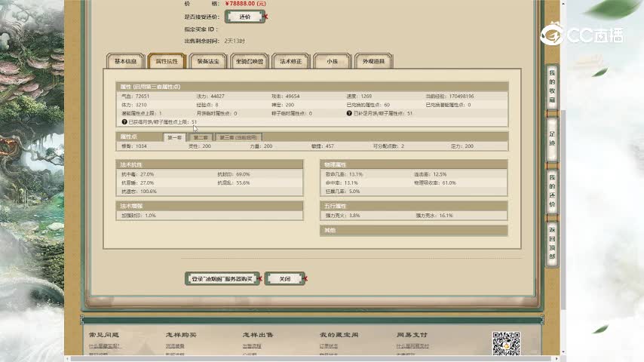
Task: Go to the 法术修正 tab
Action: pyautogui.click(x=291, y=61)
